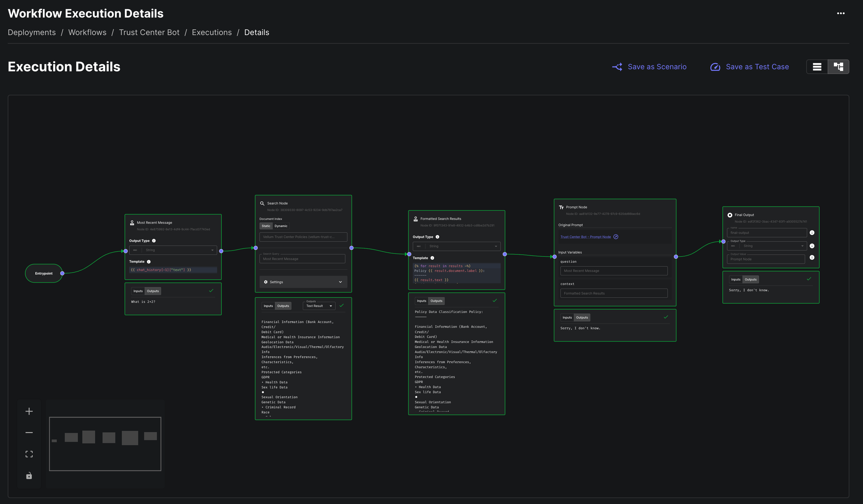Open Inputs tab under Most Recent Message
This screenshot has width=863, height=504.
[138, 291]
